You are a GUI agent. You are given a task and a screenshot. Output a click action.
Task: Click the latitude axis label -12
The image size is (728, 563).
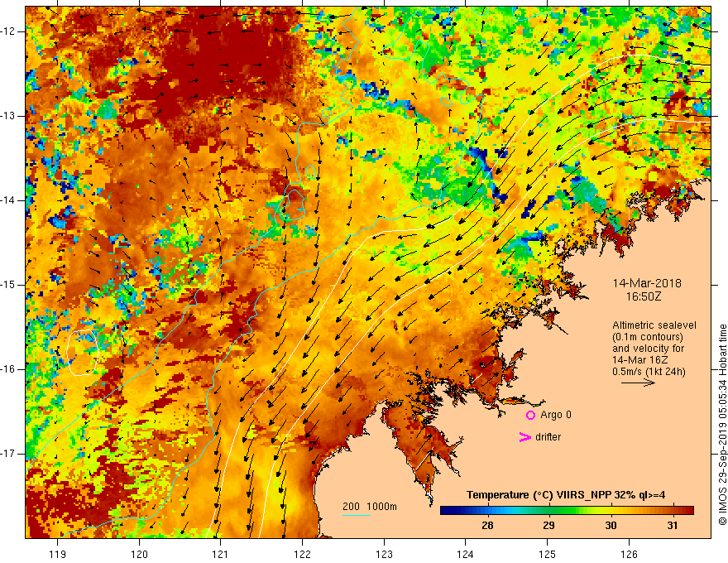pyautogui.click(x=8, y=31)
